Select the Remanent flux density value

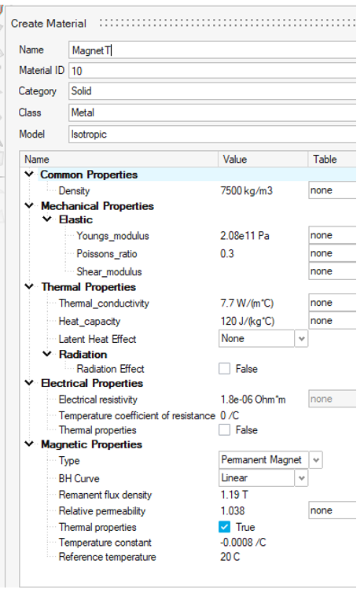[x=234, y=494]
